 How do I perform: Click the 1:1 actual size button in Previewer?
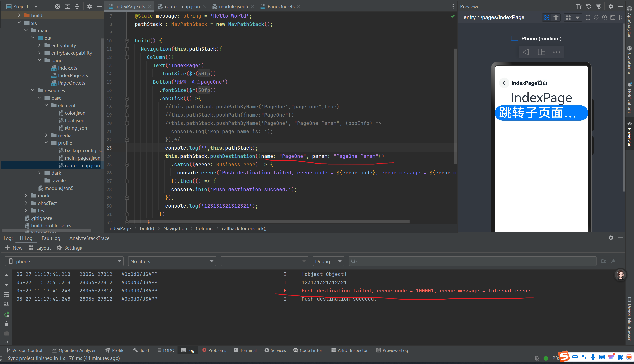pos(621,17)
